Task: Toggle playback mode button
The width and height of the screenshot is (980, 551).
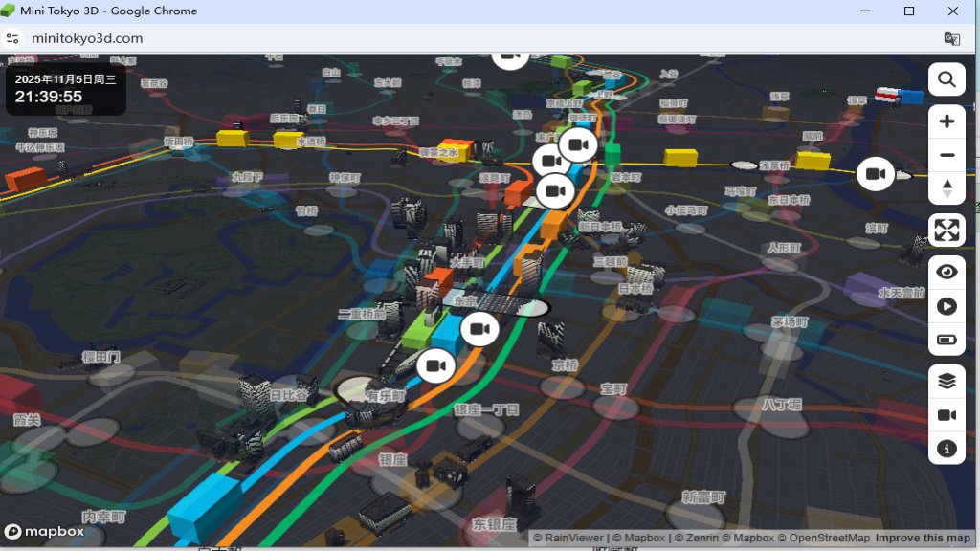Action: [x=947, y=306]
